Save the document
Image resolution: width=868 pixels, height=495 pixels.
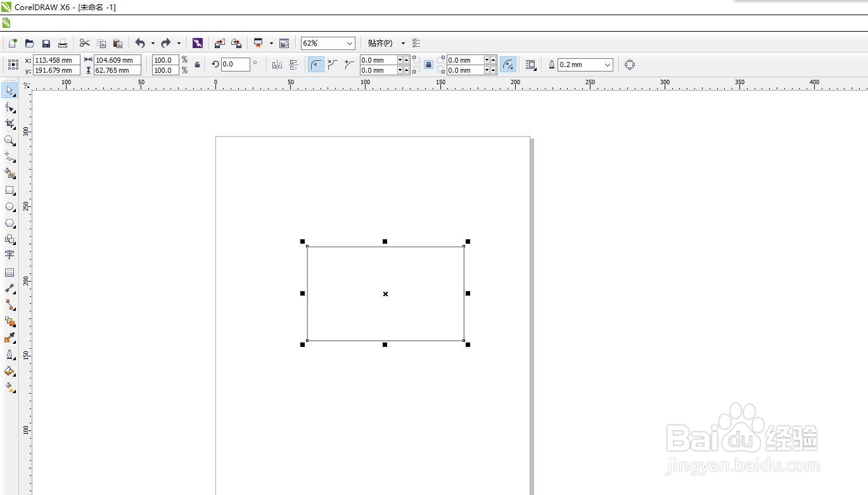(46, 43)
